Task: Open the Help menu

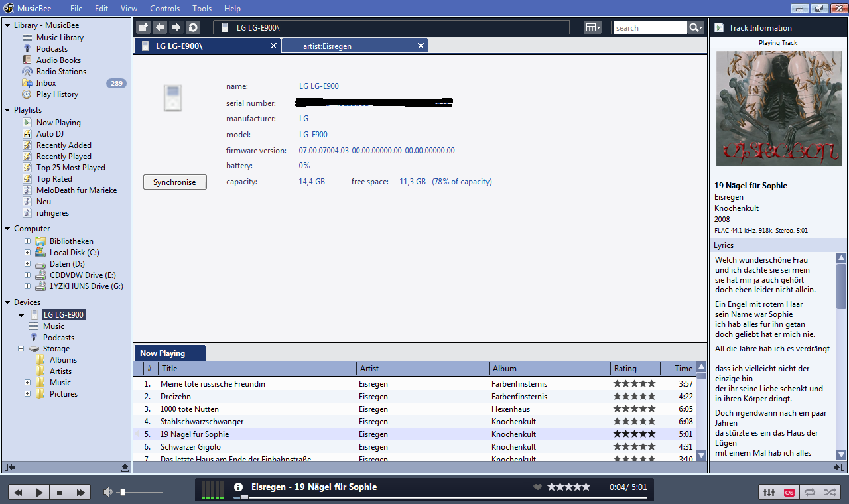Action: coord(233,9)
